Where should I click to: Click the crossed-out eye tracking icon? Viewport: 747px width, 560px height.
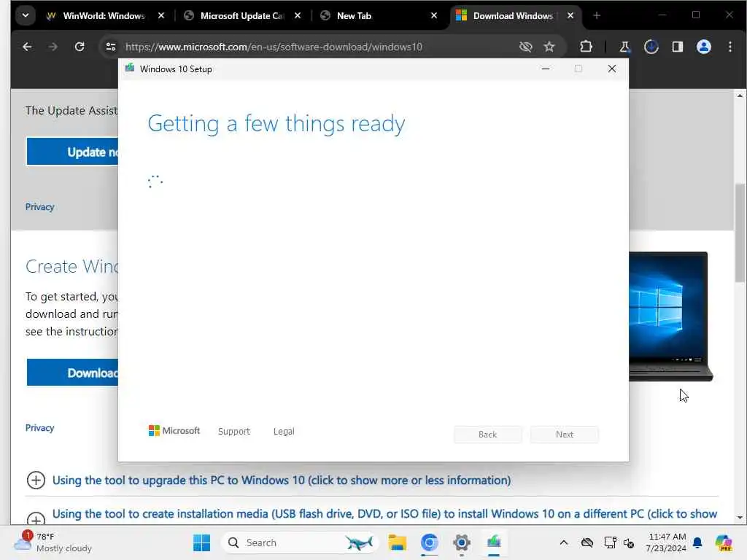point(525,47)
